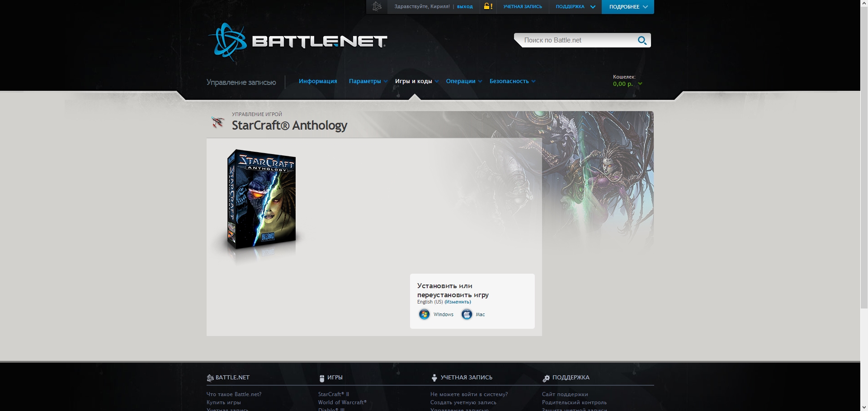Image resolution: width=868 pixels, height=411 pixels.
Task: Open World of Warcraft footer link
Action: pyautogui.click(x=342, y=402)
